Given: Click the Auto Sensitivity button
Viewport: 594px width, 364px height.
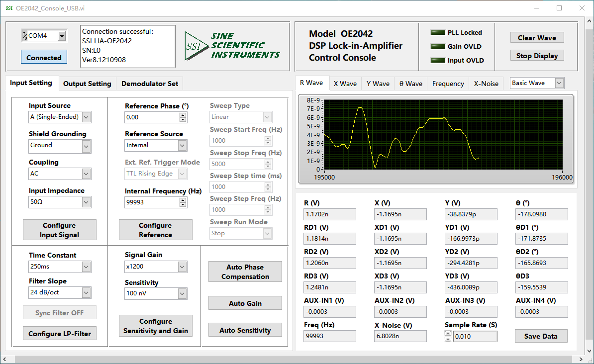Looking at the screenshot, I should 245,330.
